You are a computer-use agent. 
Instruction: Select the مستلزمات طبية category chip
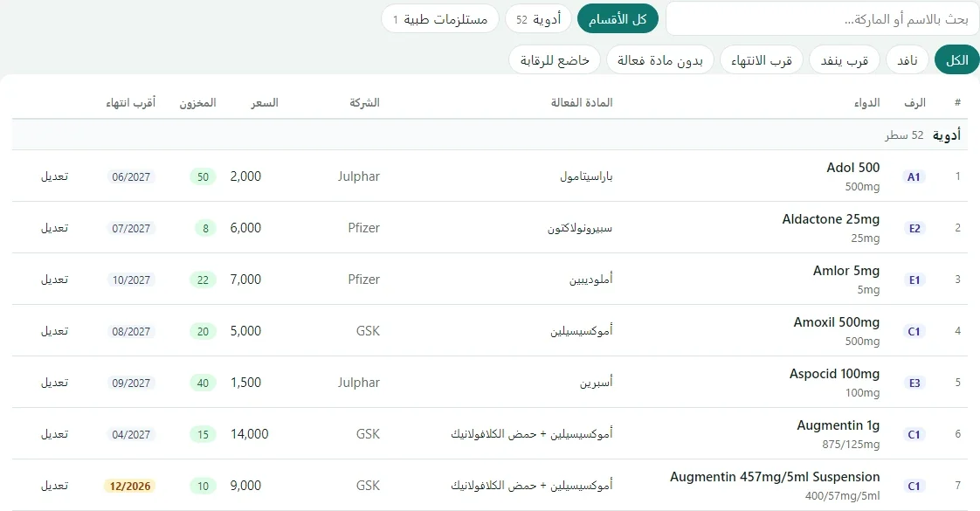pos(440,18)
